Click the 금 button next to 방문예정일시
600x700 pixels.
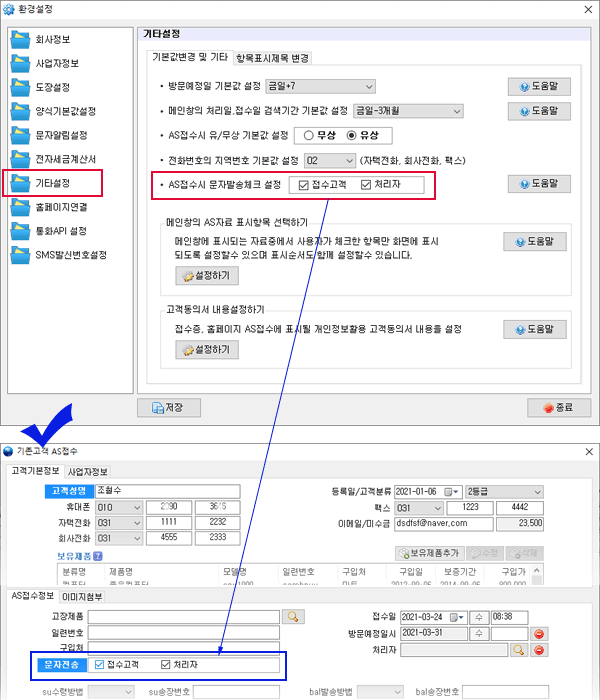tap(479, 633)
